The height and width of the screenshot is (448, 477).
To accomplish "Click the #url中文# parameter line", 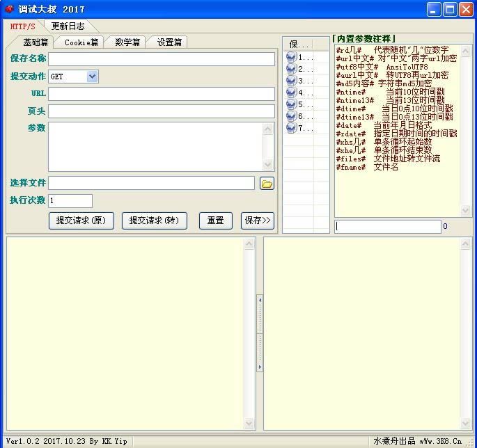I will pos(397,58).
